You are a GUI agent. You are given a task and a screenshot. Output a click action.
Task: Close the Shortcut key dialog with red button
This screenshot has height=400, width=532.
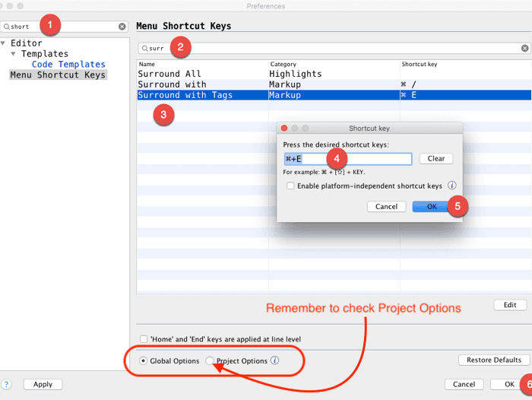(284, 129)
